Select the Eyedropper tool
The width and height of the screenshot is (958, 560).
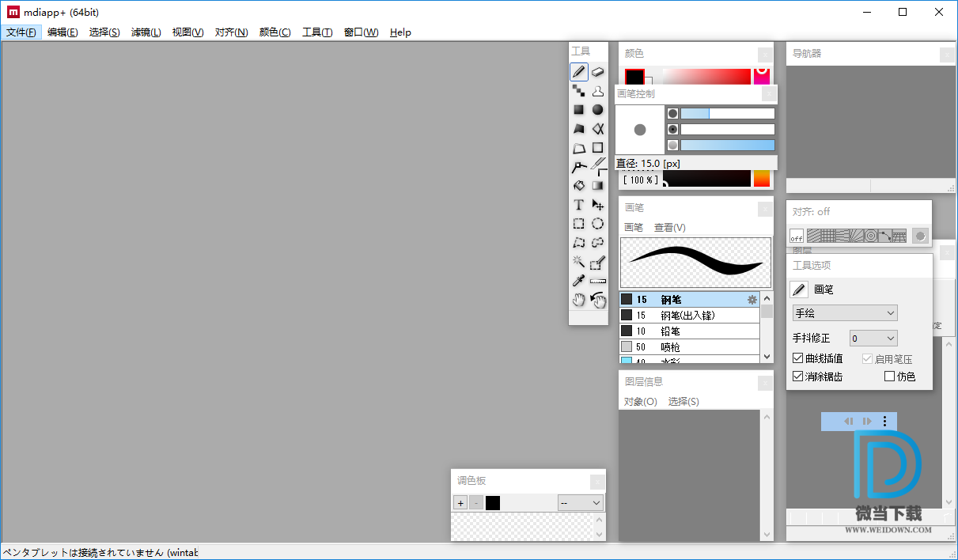pyautogui.click(x=579, y=281)
